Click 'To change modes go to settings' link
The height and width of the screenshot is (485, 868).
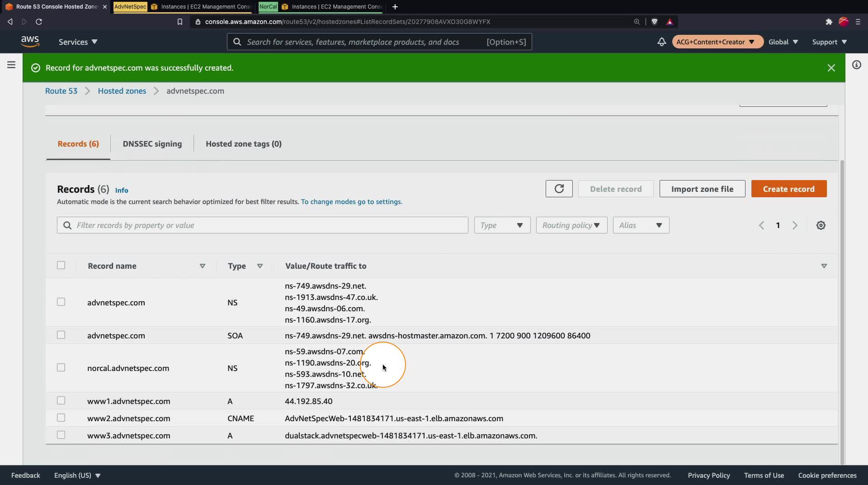coord(352,202)
